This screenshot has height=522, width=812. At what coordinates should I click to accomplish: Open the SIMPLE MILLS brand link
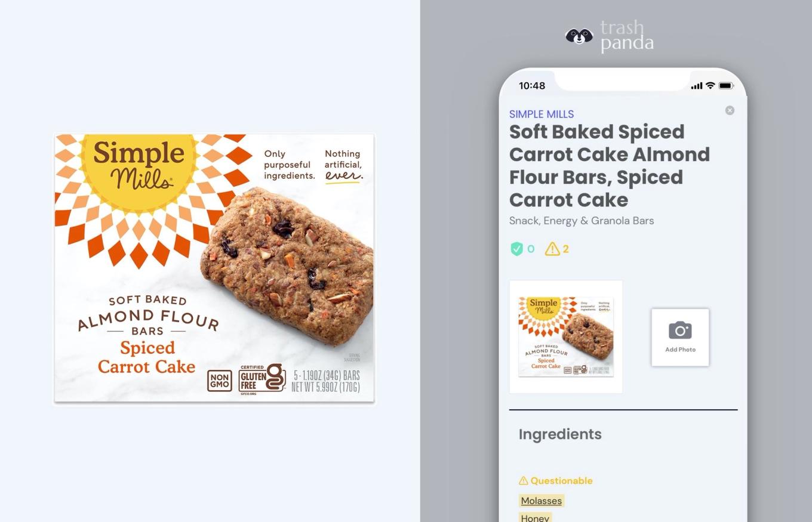(x=541, y=114)
